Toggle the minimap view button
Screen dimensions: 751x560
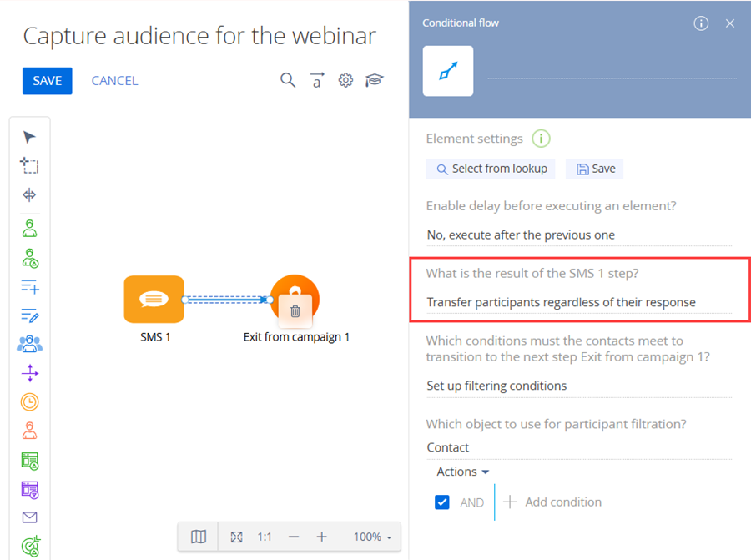pos(199,537)
